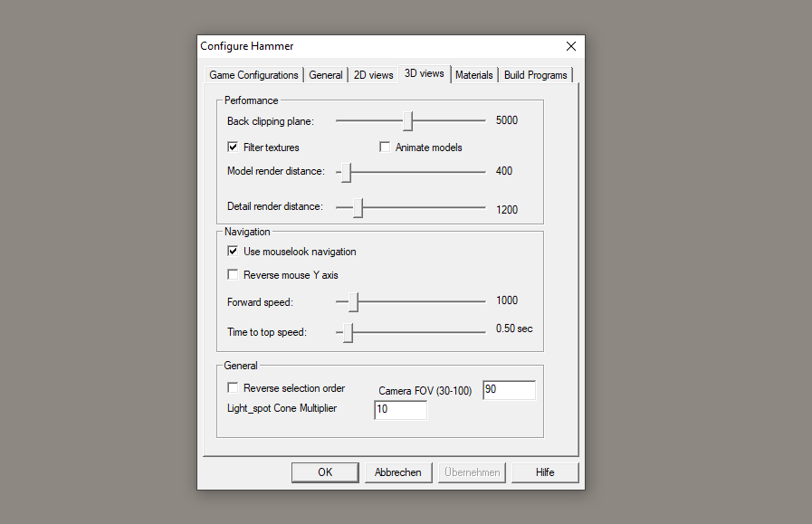
Task: Switch to the 2D views tab
Action: tap(373, 75)
